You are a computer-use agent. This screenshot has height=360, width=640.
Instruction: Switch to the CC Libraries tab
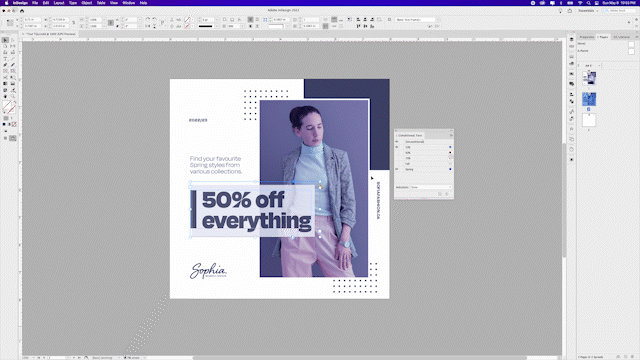click(622, 37)
